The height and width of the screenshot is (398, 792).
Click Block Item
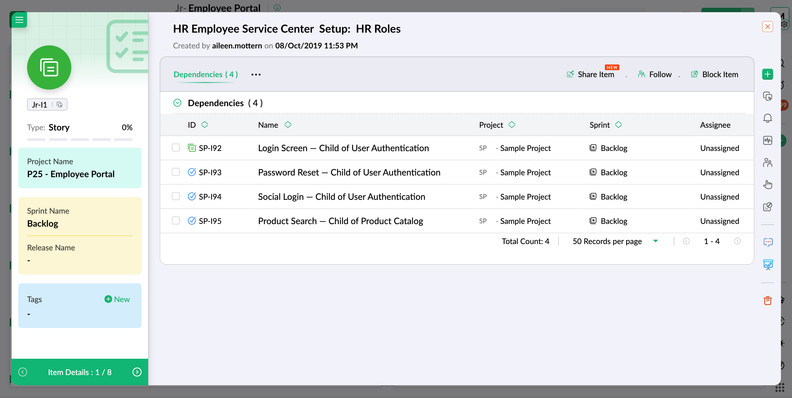714,74
